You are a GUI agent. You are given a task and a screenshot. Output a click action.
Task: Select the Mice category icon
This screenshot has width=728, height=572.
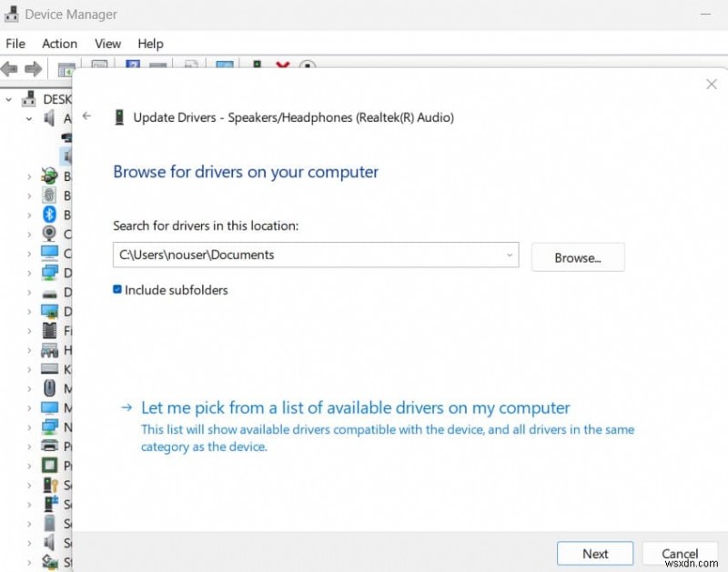point(50,388)
